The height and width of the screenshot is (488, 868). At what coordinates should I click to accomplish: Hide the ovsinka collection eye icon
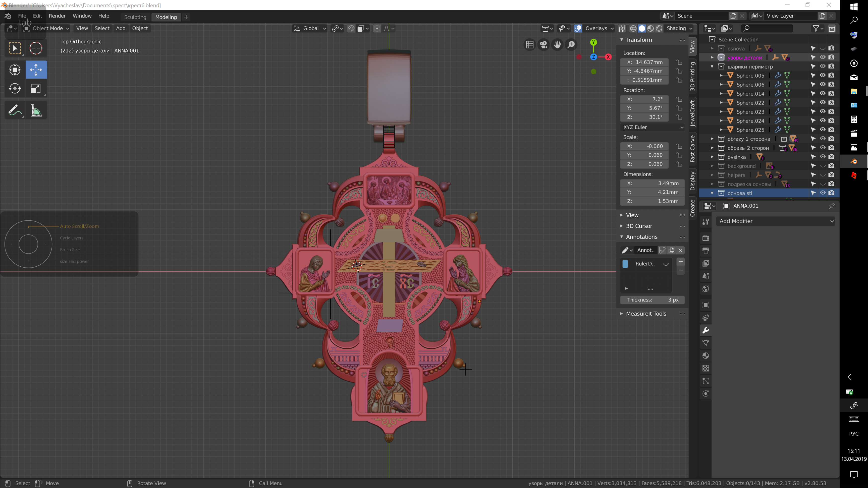(x=823, y=157)
